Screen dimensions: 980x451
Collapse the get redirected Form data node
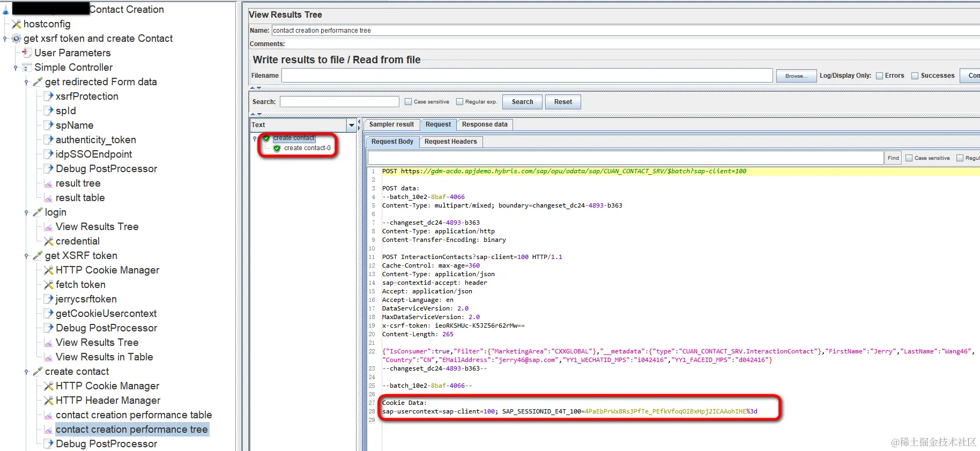tap(26, 82)
